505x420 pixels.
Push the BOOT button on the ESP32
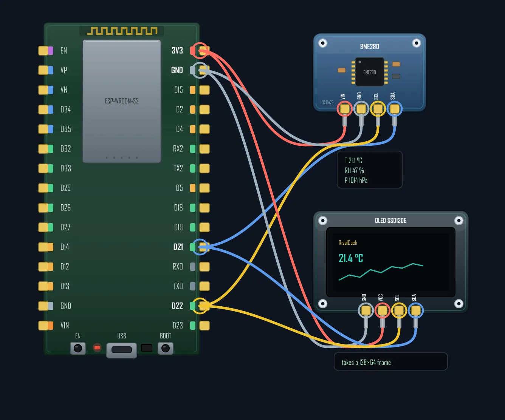coord(166,348)
